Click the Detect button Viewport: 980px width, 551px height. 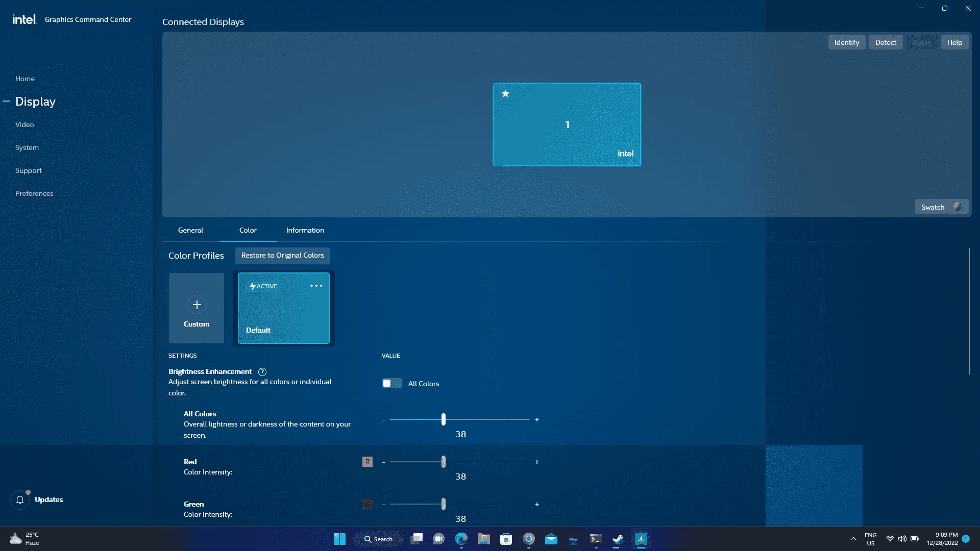coord(886,42)
